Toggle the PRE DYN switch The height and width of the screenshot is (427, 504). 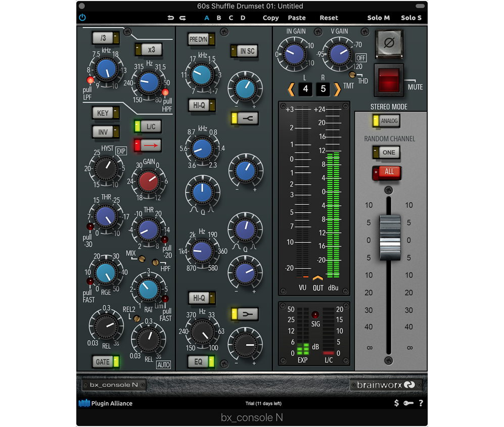pyautogui.click(x=202, y=39)
